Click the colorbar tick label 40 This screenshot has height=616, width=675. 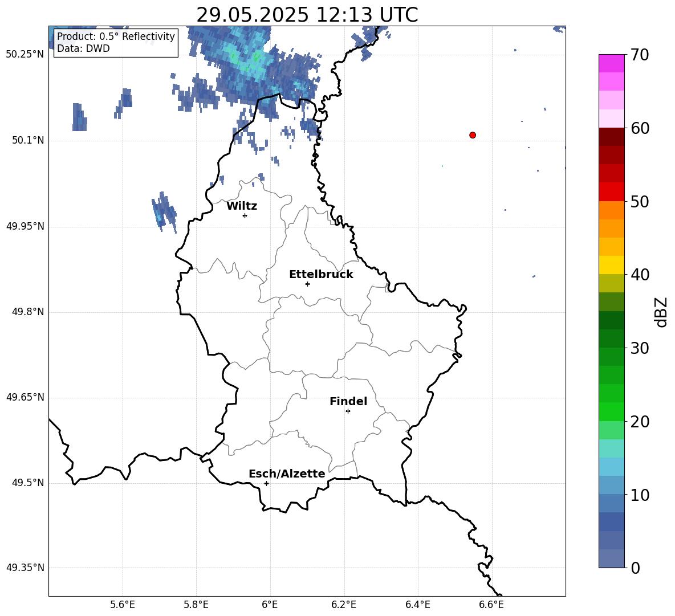[x=640, y=275]
